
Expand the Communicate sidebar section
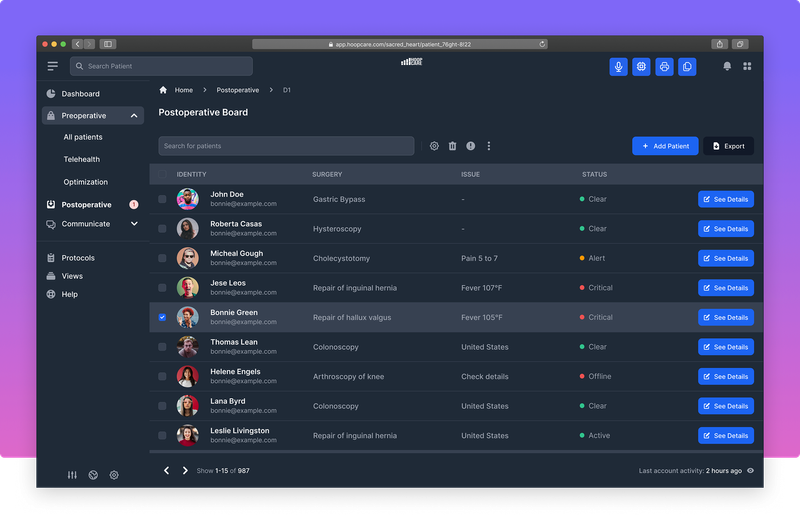pos(134,224)
